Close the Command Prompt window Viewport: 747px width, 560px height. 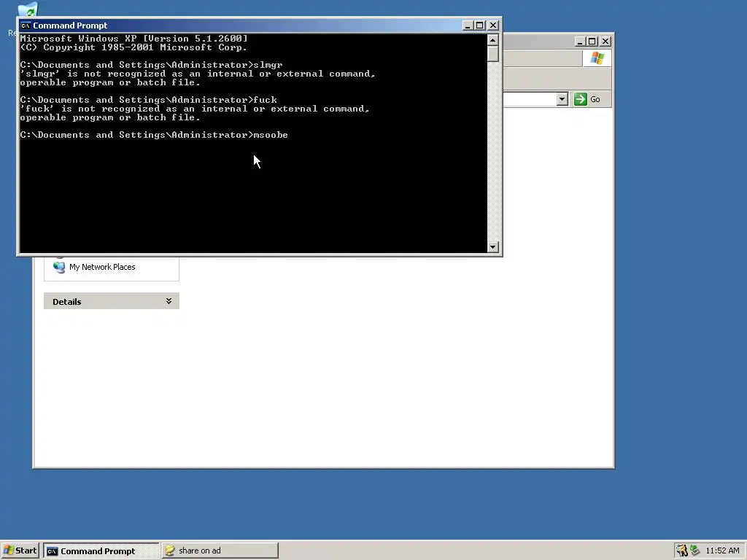pyautogui.click(x=493, y=26)
